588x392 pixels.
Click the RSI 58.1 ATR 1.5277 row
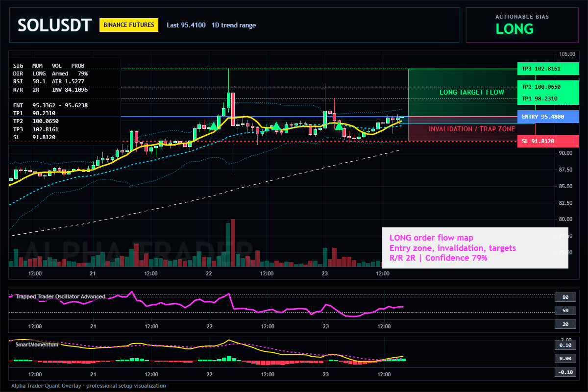point(49,81)
